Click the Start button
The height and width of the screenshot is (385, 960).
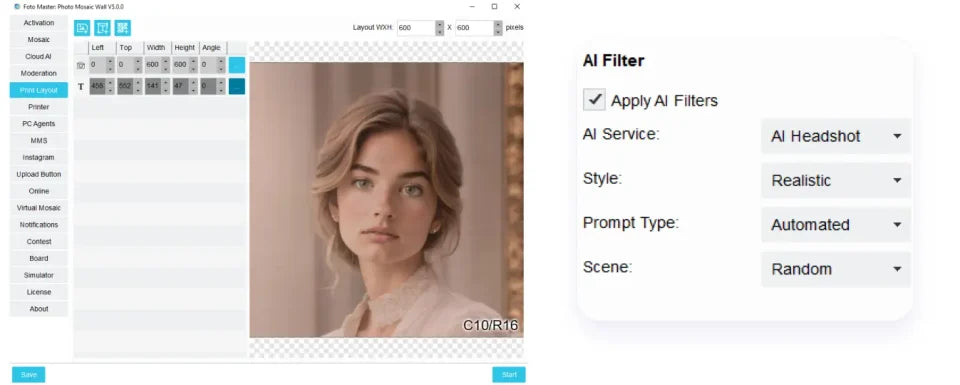[509, 375]
